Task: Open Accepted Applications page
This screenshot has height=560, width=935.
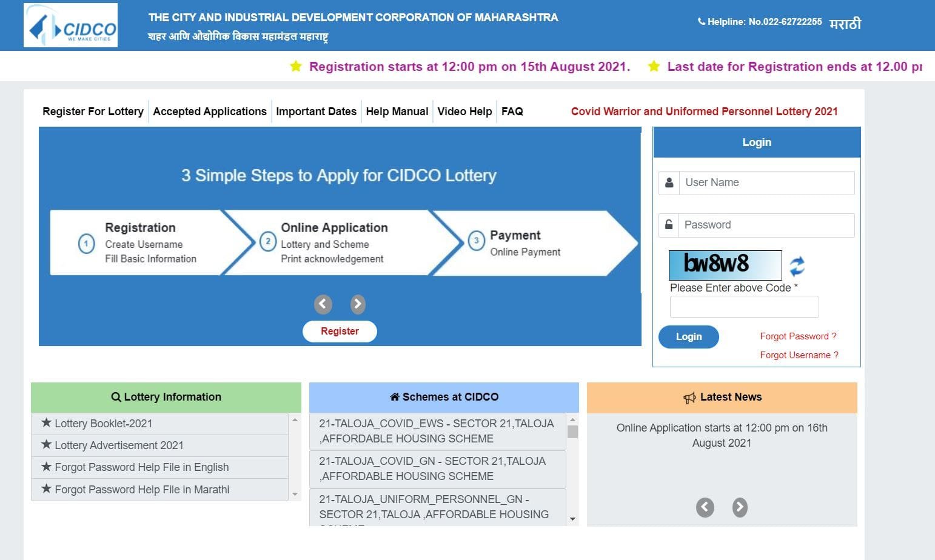Action: [210, 112]
